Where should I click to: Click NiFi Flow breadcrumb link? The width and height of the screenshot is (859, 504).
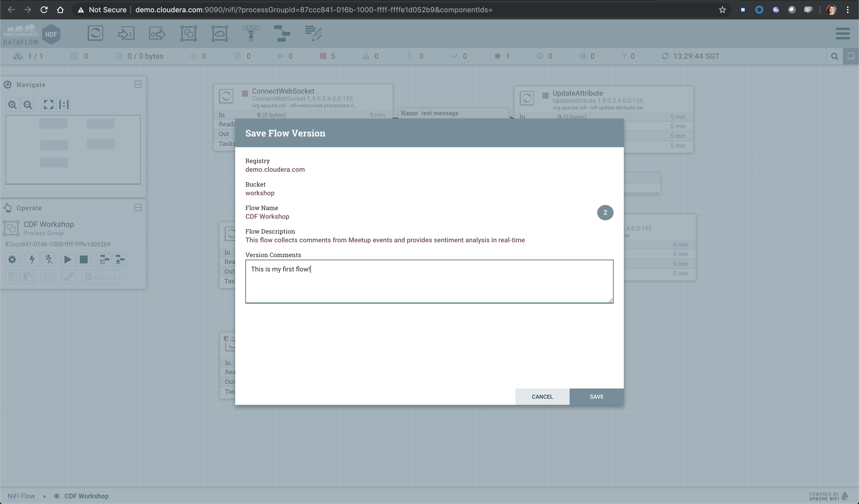(x=21, y=496)
